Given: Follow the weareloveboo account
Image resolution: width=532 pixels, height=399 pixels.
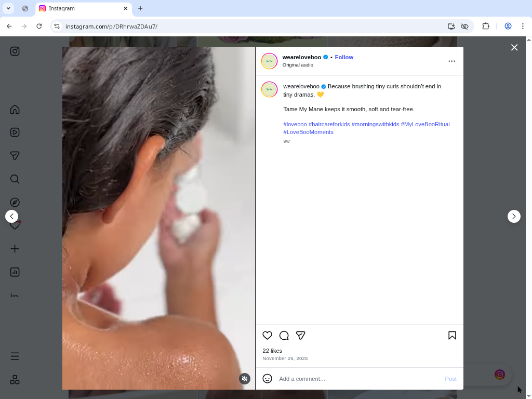Looking at the screenshot, I should [344, 57].
